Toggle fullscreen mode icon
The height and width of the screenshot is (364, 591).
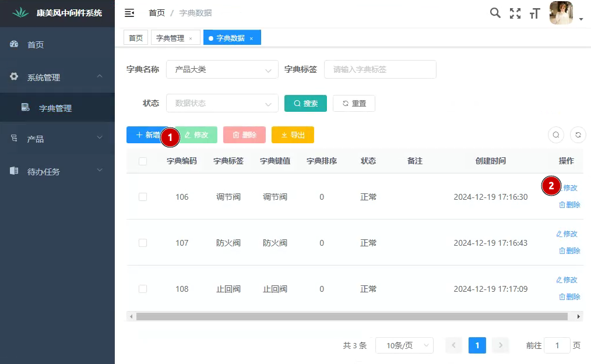[515, 13]
